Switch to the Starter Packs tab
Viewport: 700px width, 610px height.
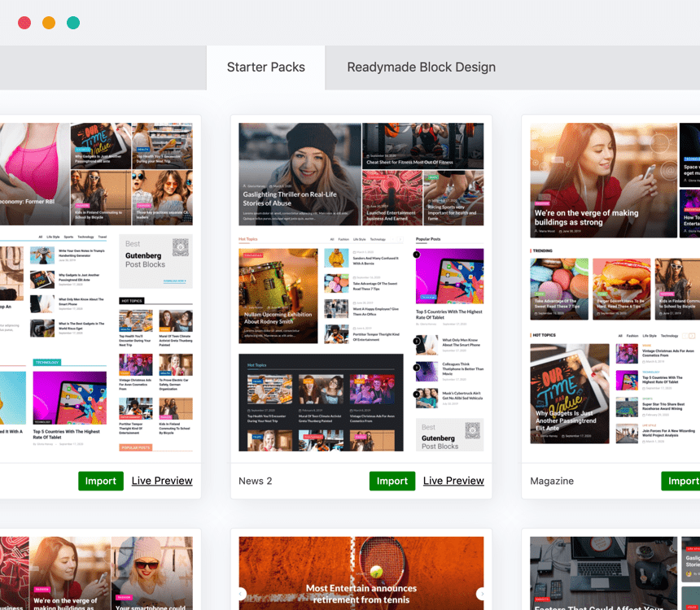click(265, 68)
